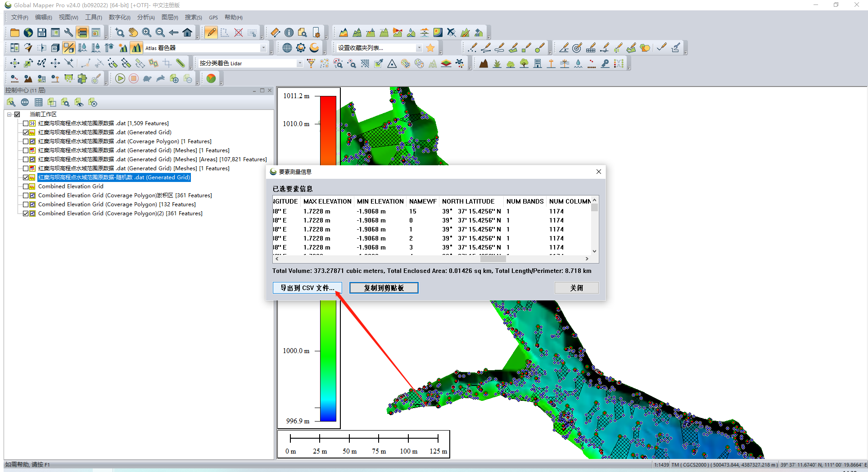868x472 pixels.
Task: Toggle the hill shading mountain icon
Action: point(136,48)
